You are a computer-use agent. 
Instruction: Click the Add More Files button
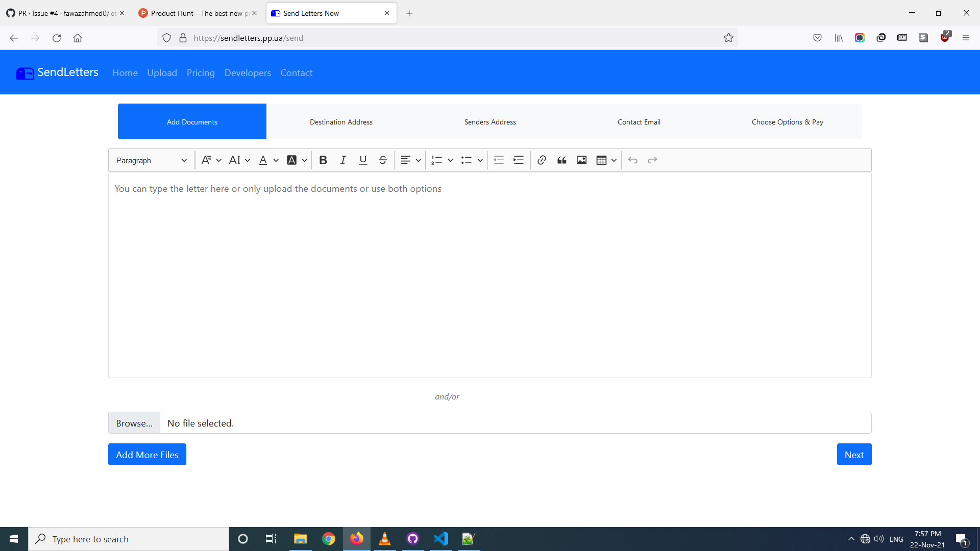click(x=147, y=455)
